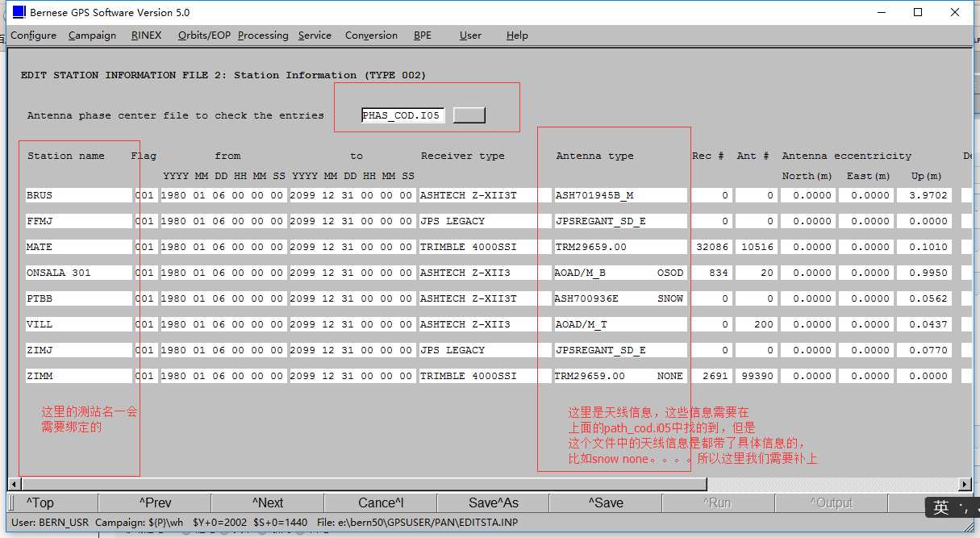Screen dimensions: 980x538
Task: Open file browse button next to PHAS_COD.I05
Action: tap(469, 115)
